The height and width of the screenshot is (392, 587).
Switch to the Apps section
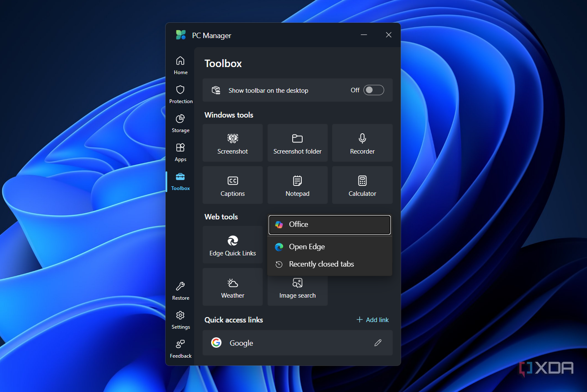click(180, 152)
